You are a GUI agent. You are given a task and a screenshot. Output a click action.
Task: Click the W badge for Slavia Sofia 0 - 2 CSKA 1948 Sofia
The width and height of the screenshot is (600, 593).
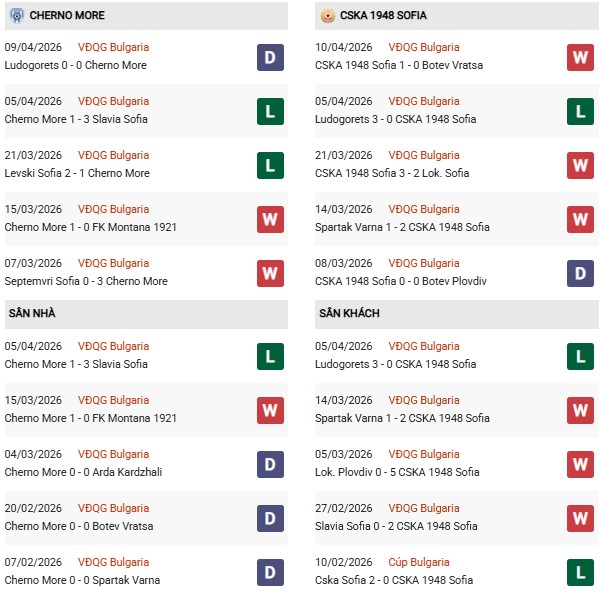coord(580,518)
